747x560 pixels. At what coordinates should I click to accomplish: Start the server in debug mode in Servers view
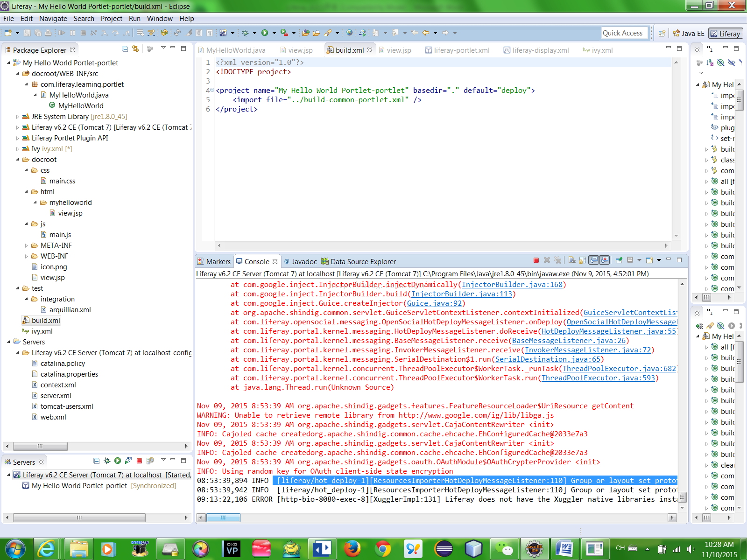107,461
